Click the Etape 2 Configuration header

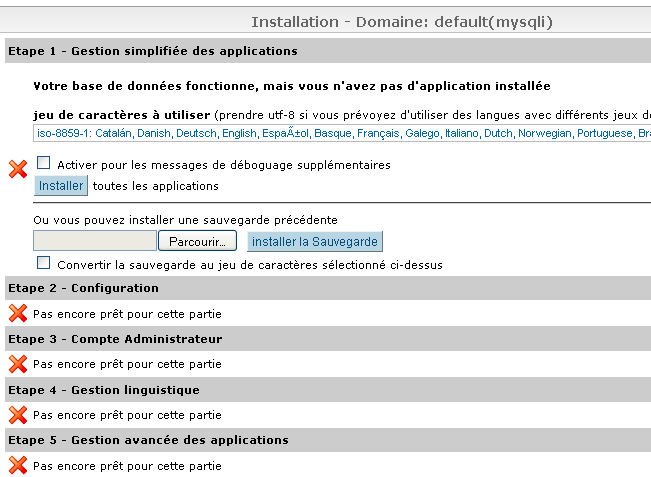tap(83, 288)
